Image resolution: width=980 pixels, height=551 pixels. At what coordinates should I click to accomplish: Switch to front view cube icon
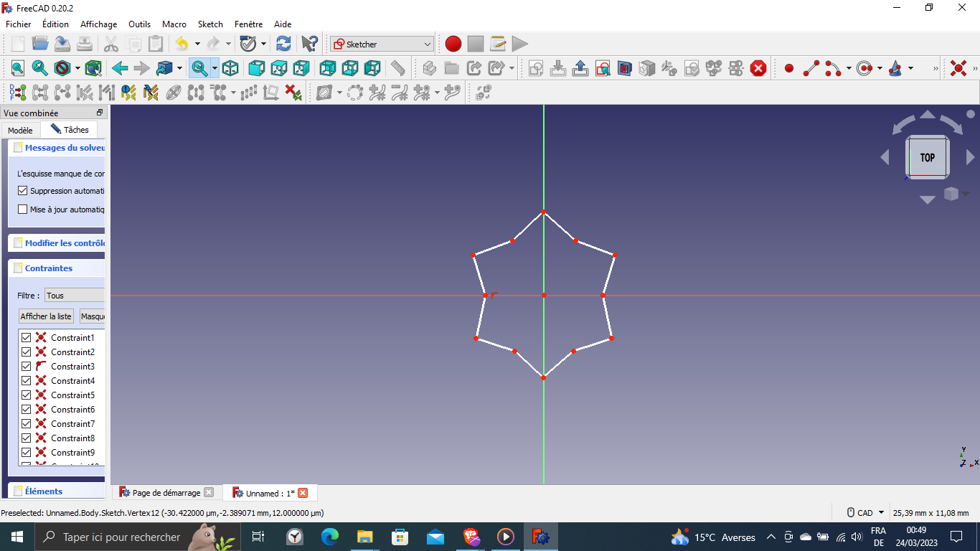coord(256,68)
